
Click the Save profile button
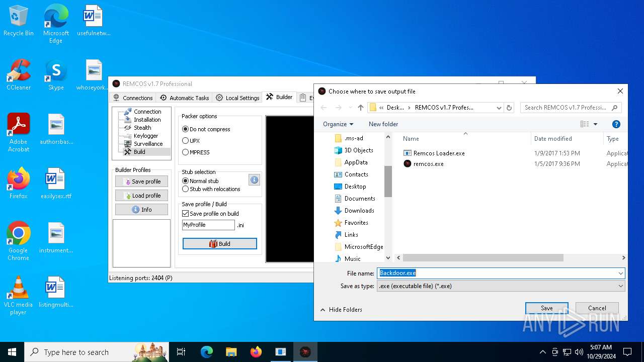[x=141, y=182]
